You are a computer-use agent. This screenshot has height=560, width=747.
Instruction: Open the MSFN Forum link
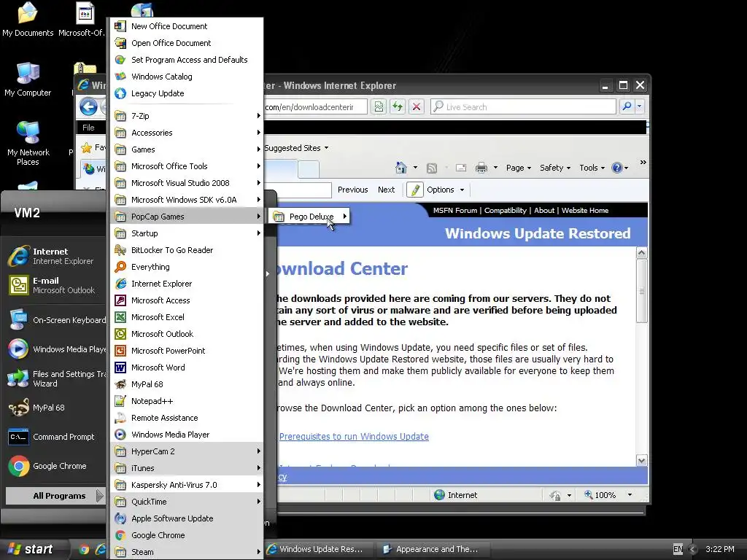click(455, 211)
